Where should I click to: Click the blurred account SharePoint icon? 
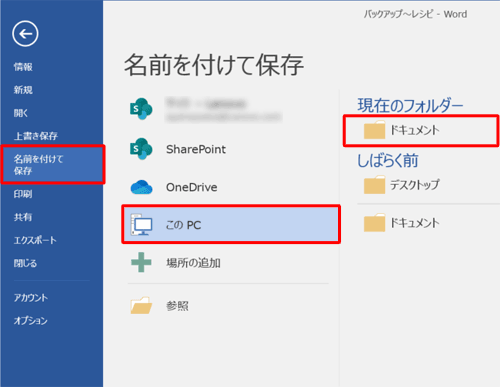click(141, 109)
